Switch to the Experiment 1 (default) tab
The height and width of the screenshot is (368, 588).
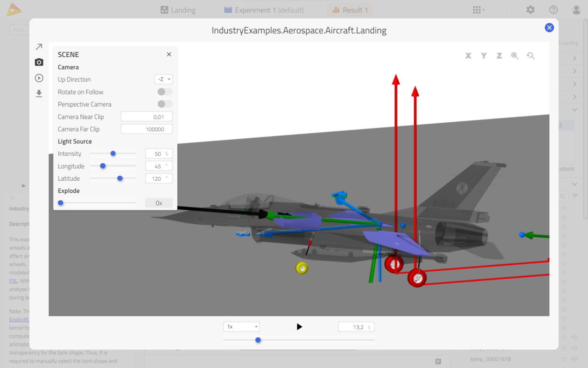coord(264,10)
